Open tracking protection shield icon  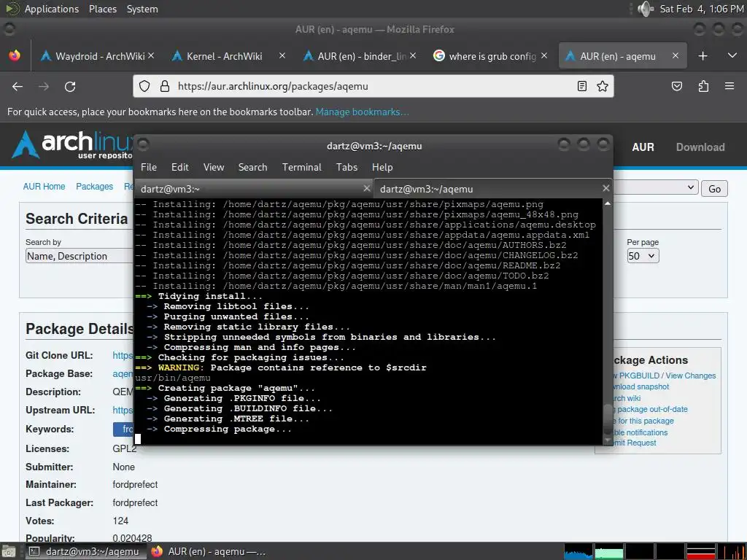point(144,86)
